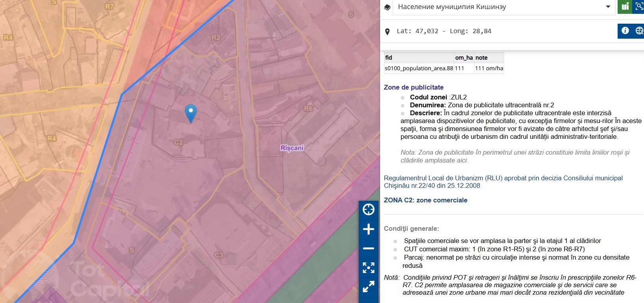Open the Zone de publicitate heading link
This screenshot has height=303, width=644.
click(x=414, y=87)
